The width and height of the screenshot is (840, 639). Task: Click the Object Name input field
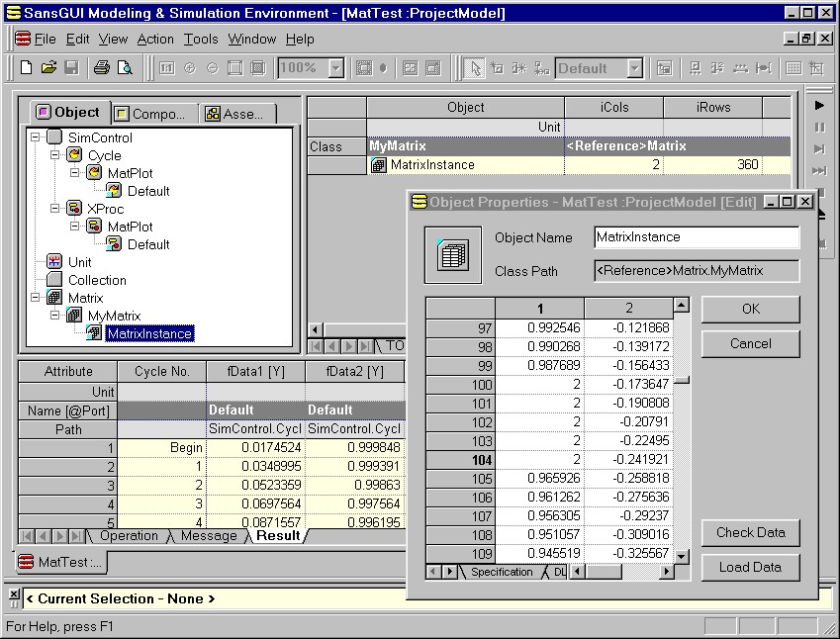pos(696,237)
